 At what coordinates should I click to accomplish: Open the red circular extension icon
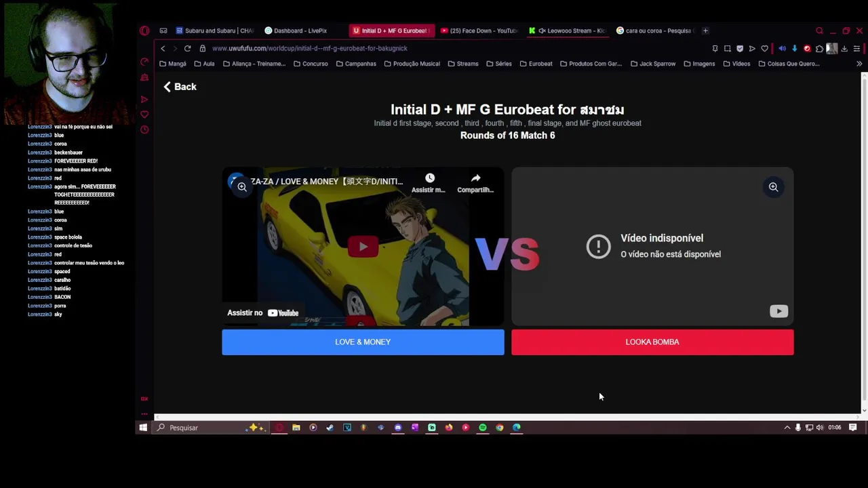pyautogui.click(x=807, y=48)
